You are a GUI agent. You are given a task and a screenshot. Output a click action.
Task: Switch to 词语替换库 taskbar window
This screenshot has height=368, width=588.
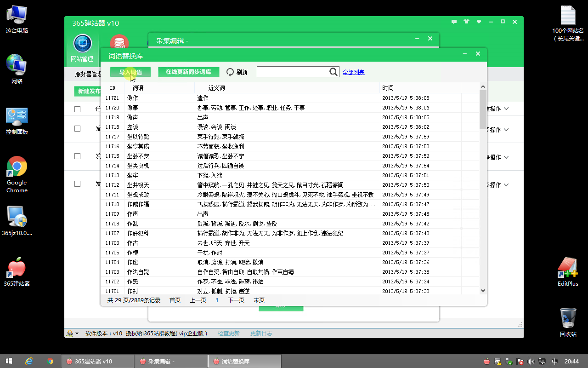tap(244, 361)
